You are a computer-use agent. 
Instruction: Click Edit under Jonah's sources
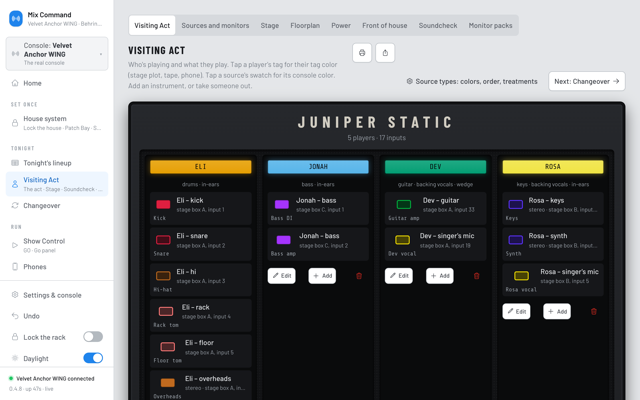click(282, 276)
